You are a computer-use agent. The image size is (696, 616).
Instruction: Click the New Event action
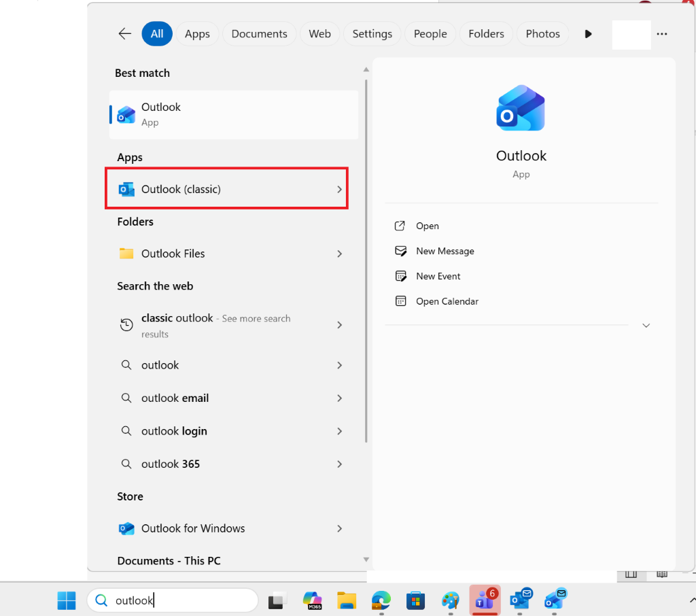[x=438, y=276]
